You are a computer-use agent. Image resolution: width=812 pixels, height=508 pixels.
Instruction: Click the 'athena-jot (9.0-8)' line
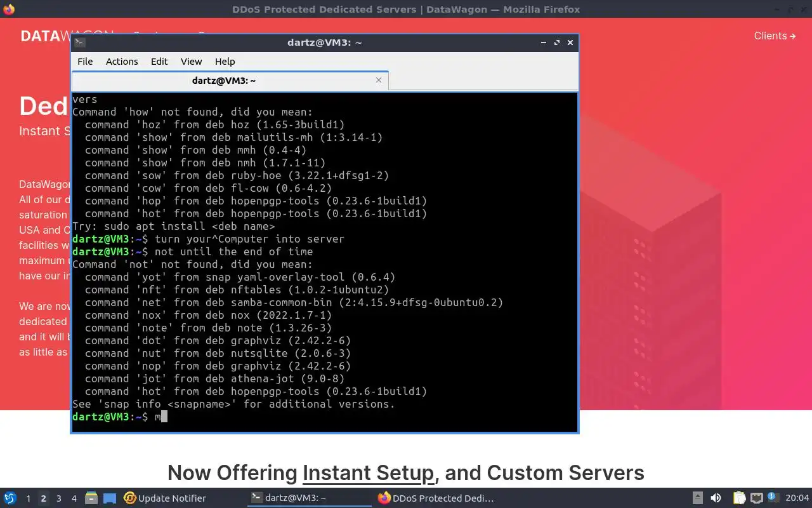(x=214, y=378)
